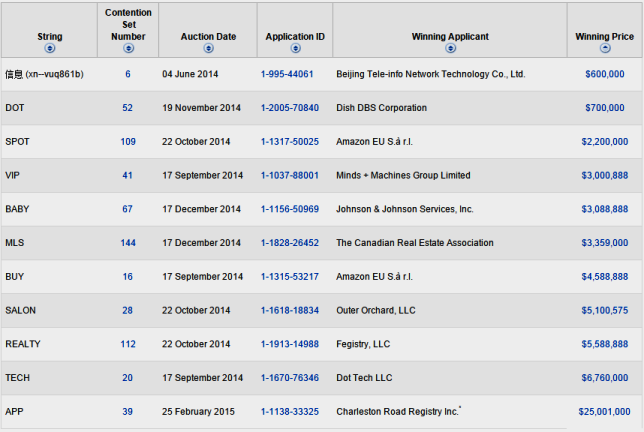This screenshot has height=432, width=644.
Task: Open contention set number 144 link
Action: click(128, 243)
